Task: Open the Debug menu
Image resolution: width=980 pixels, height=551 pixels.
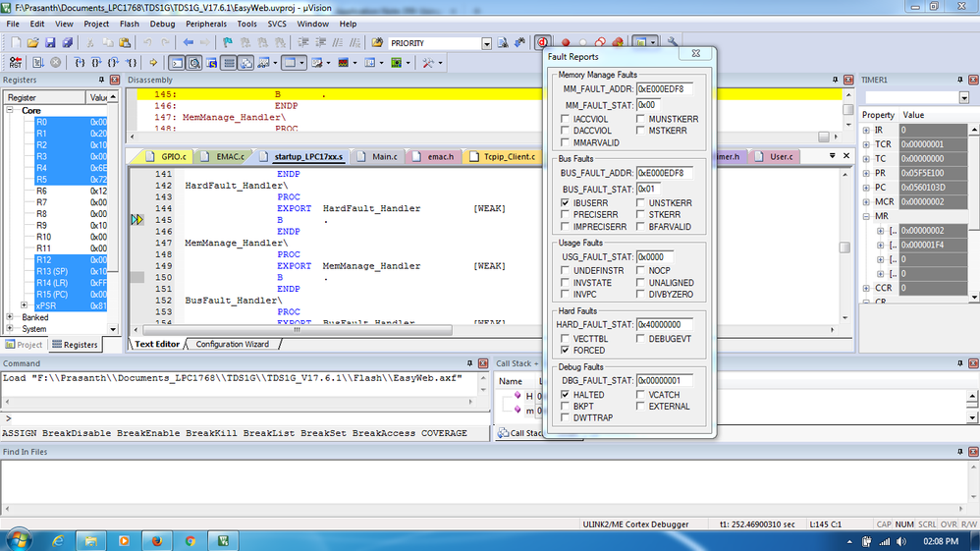Action: pyautogui.click(x=162, y=24)
